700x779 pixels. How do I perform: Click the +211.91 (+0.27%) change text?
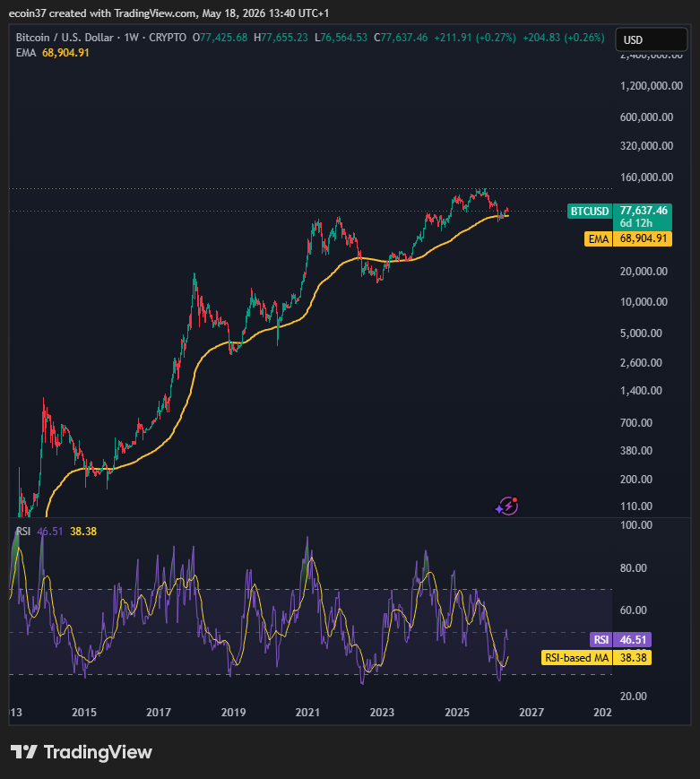coord(475,38)
